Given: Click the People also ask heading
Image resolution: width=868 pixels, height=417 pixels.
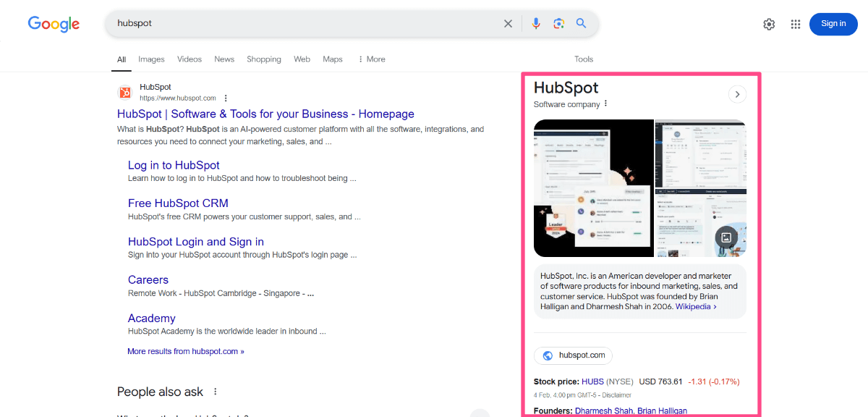Looking at the screenshot, I should (161, 392).
